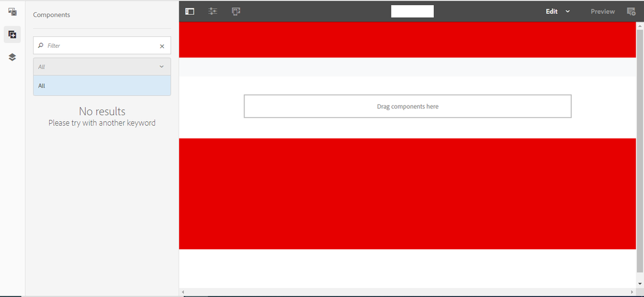Click the vertical scrollbar down arrow
This screenshot has height=297, width=644.
point(639,283)
